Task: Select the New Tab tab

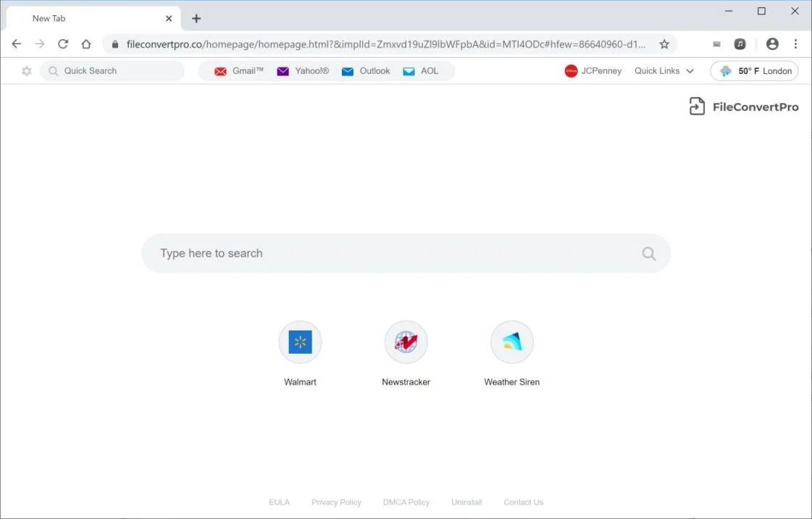Action: [x=93, y=19]
